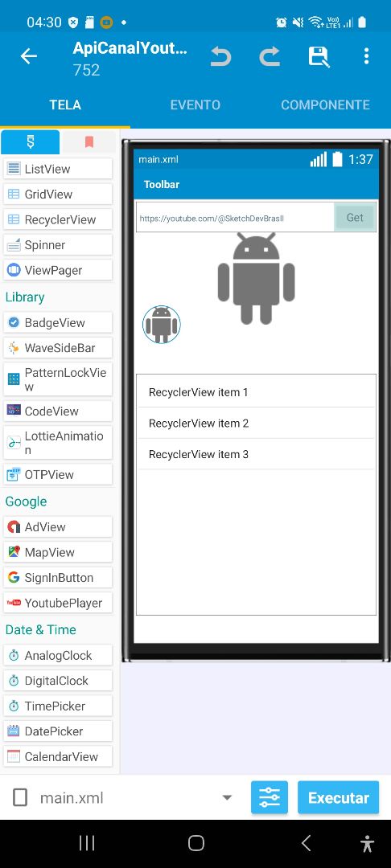Select the CodeView widget
The width and height of the screenshot is (391, 868).
[58, 411]
